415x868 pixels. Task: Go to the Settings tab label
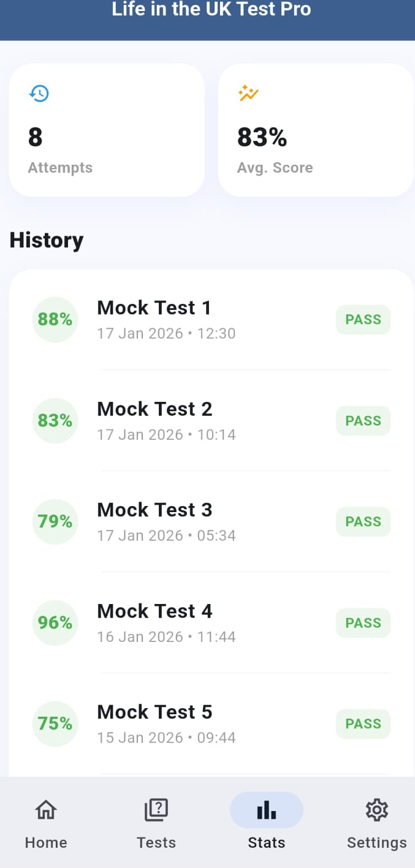(376, 842)
